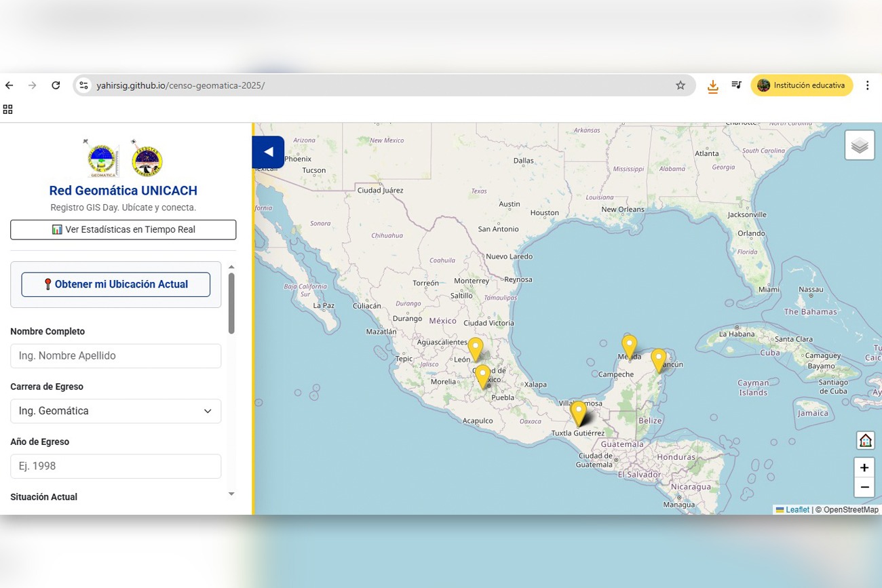Screen dimensions: 882x588
Task: Open the Institución educativa profile menu
Action: [802, 85]
